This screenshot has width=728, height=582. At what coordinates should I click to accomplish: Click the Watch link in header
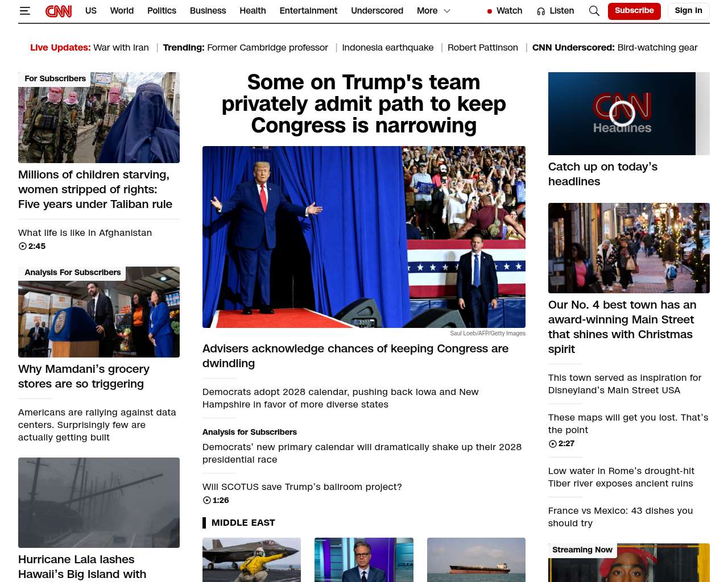(509, 11)
